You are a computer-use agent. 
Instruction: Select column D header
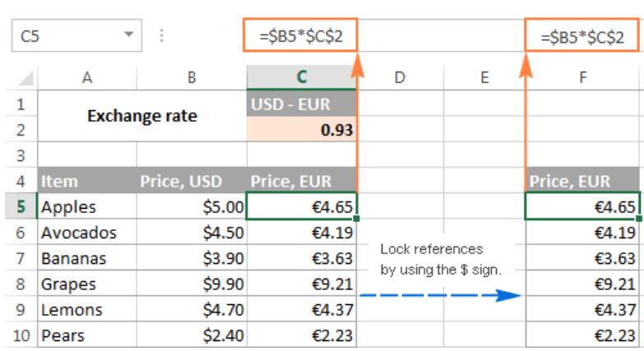click(400, 77)
